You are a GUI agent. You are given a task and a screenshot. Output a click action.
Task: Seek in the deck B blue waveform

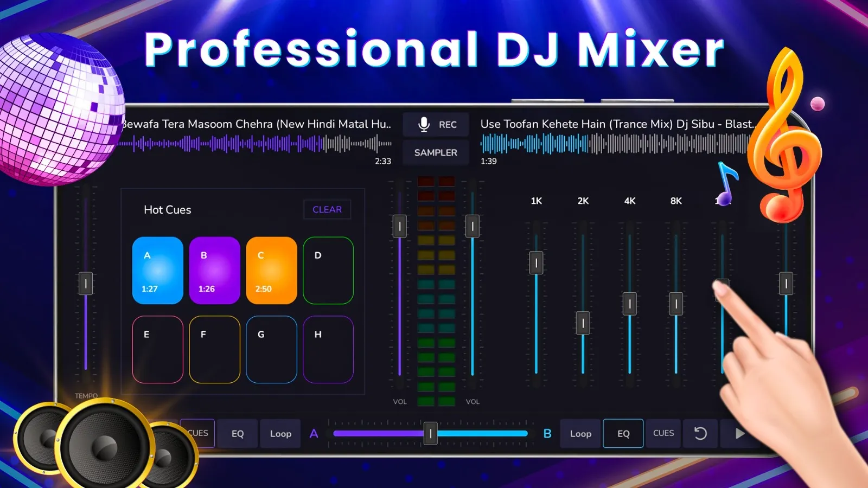coord(616,144)
